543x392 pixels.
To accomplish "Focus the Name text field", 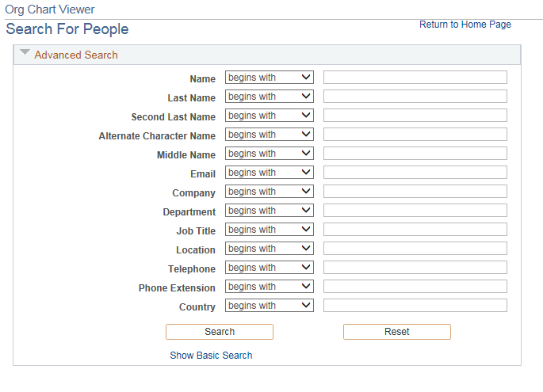I will pos(415,78).
